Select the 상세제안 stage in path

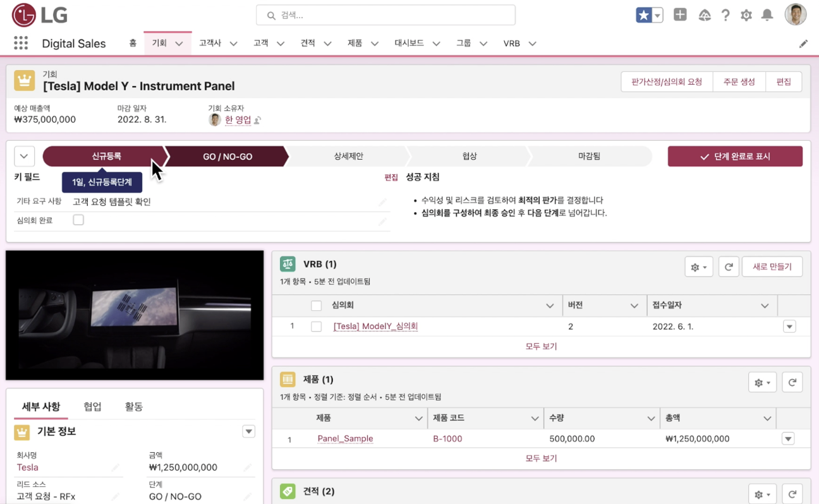tap(348, 156)
